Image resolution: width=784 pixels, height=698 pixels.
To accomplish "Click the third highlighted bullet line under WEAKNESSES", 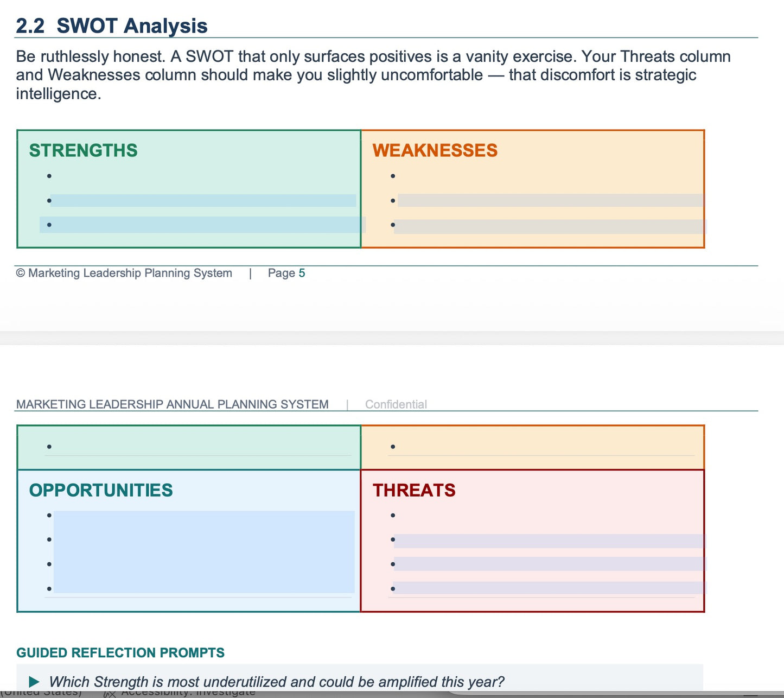I will [x=550, y=226].
